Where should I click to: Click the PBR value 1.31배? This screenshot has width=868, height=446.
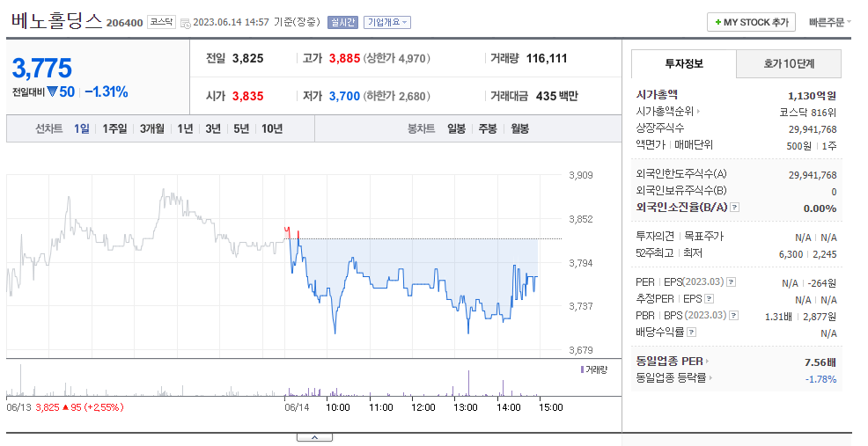pyautogui.click(x=778, y=317)
